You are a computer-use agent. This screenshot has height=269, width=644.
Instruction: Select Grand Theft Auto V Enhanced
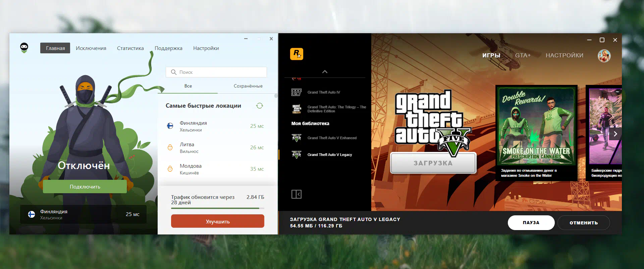coord(332,138)
